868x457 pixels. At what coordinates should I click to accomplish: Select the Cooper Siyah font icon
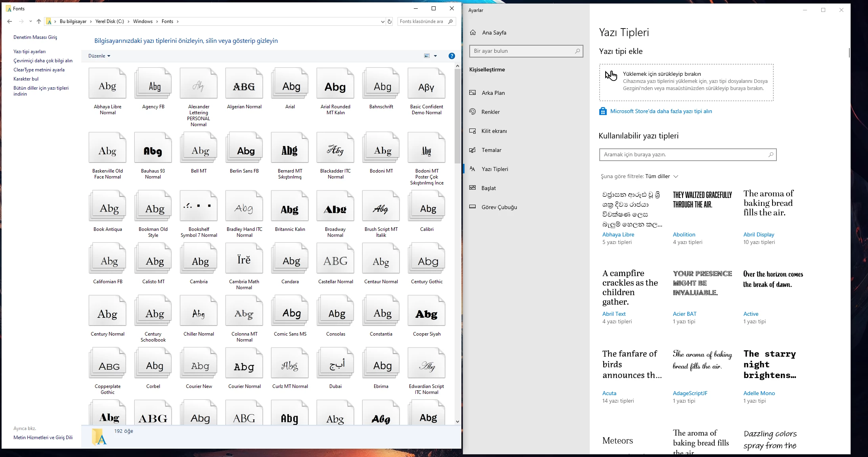[426, 312]
